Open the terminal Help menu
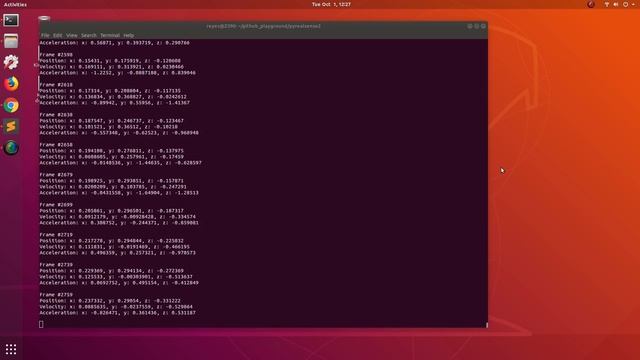The width and height of the screenshot is (640, 360). click(129, 36)
